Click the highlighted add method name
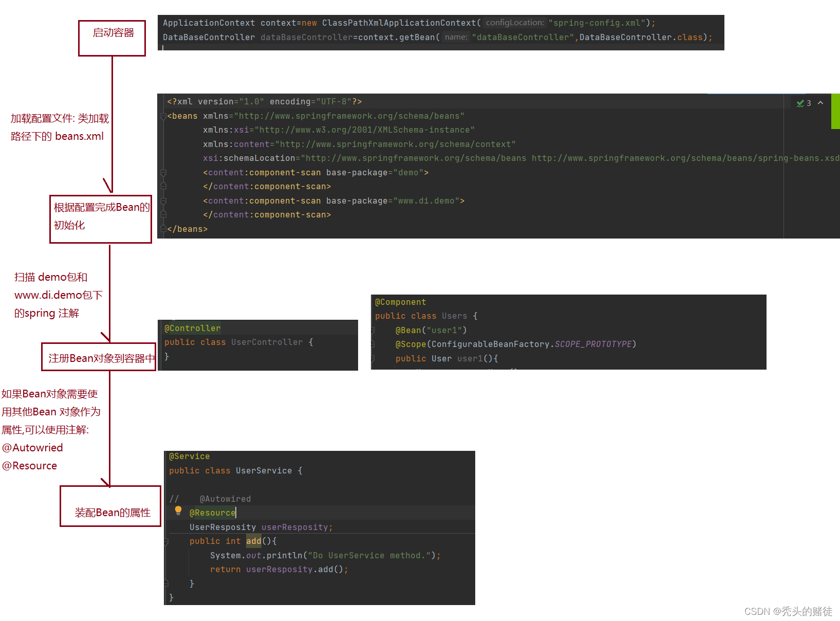The width and height of the screenshot is (840, 621). click(253, 541)
